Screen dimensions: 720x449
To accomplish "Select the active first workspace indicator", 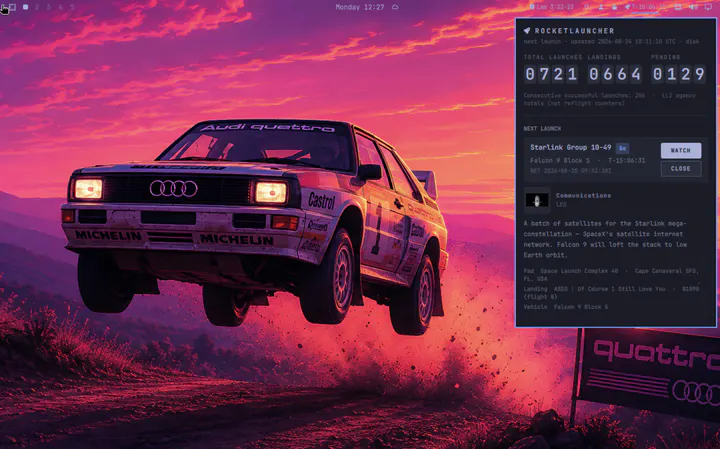I will click(x=25, y=7).
